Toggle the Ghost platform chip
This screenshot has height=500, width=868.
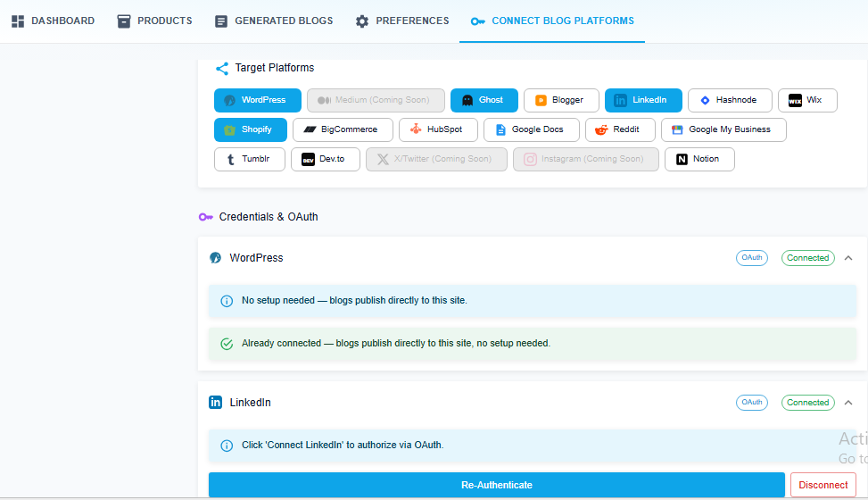pos(484,100)
